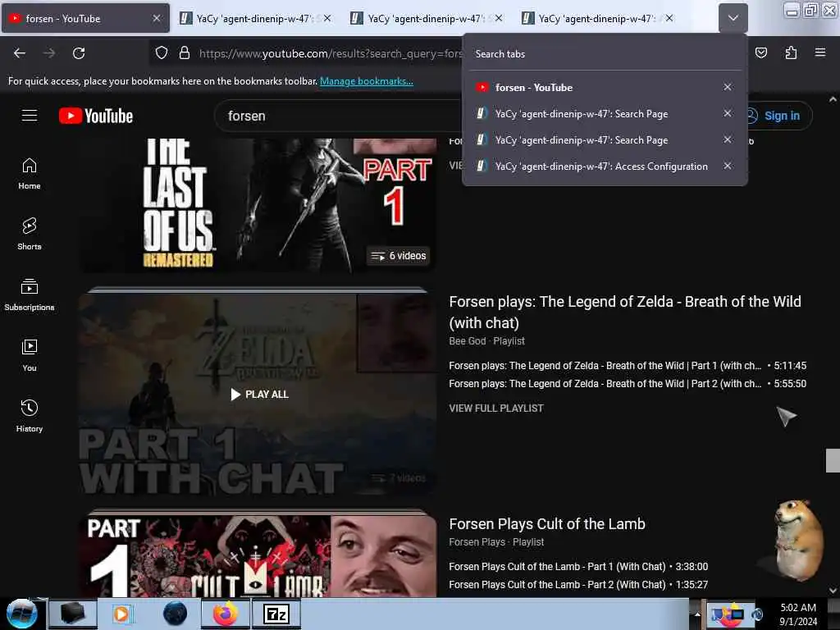Click VIEW FULL PLAYLIST for Zelda
This screenshot has width=840, height=630.
[496, 409]
